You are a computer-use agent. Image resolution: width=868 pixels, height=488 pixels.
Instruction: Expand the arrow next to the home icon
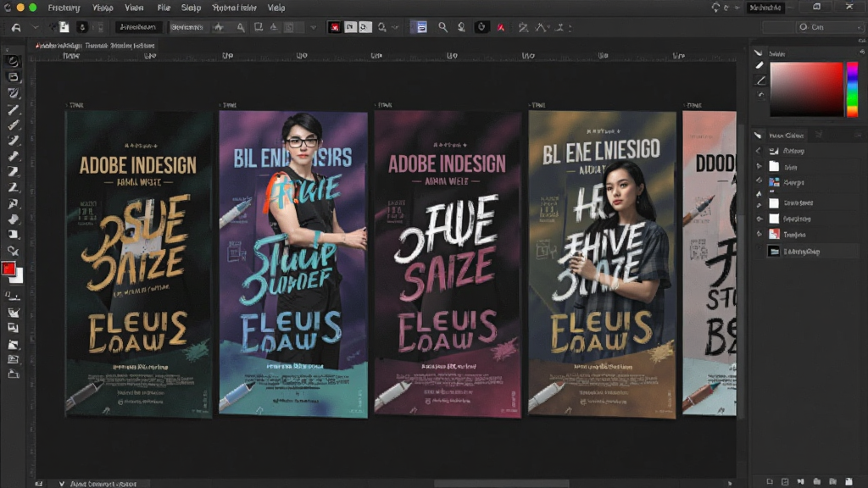click(36, 27)
